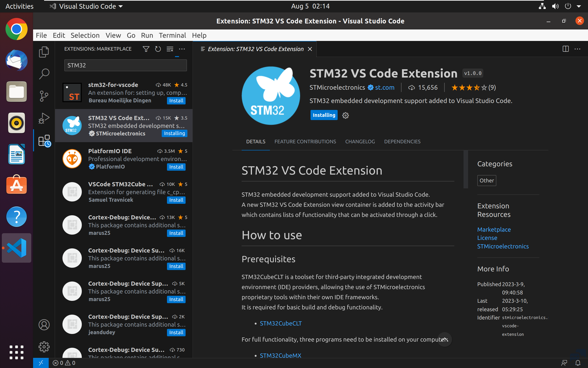588x368 pixels.
Task: Select the STM32 VS Code Ext list entry
Action: point(124,126)
